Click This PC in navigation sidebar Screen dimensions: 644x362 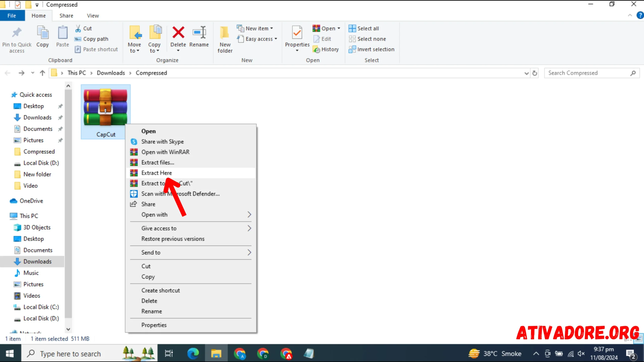tap(29, 216)
